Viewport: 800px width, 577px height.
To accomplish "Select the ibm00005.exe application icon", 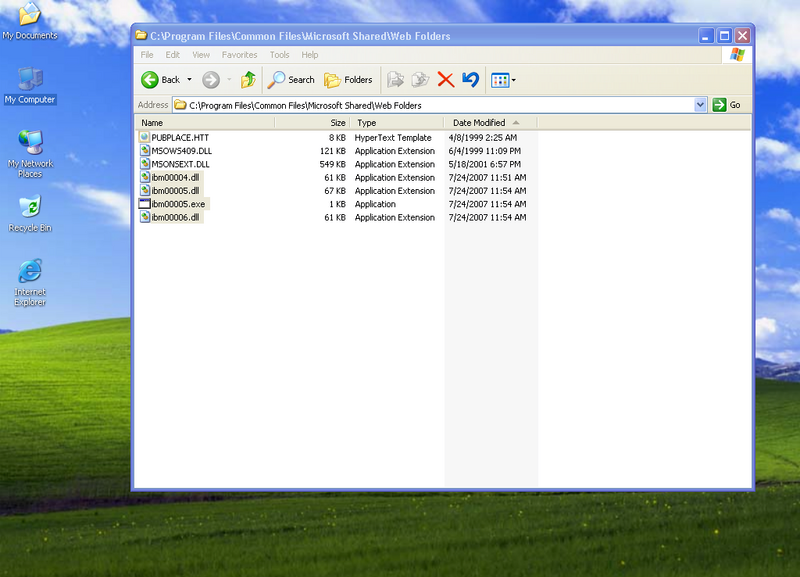I will (144, 204).
